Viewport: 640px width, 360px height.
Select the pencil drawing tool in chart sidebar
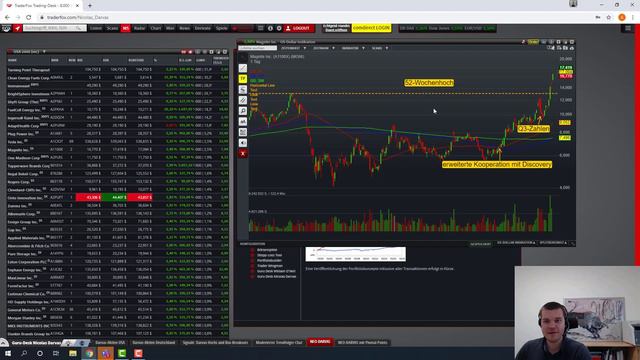[x=242, y=100]
